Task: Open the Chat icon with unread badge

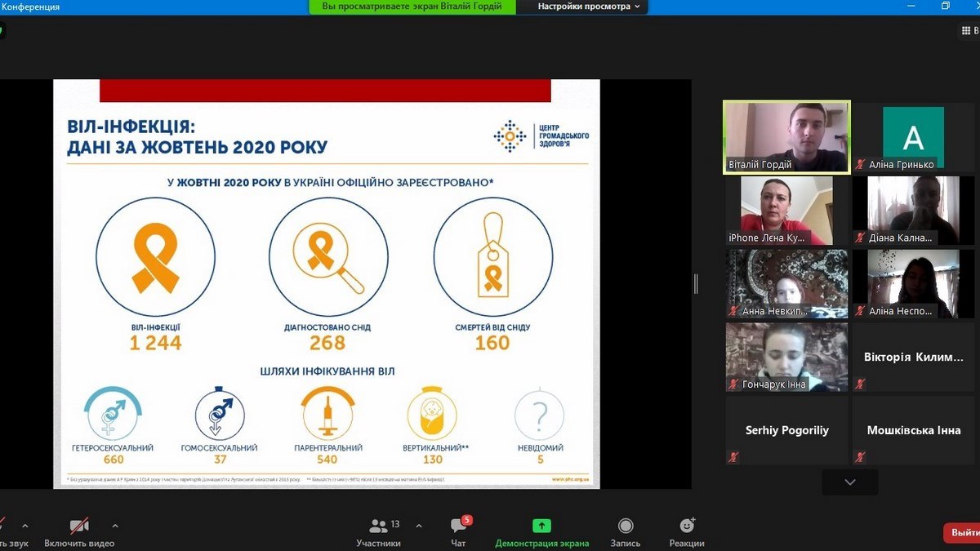Action: [x=458, y=527]
